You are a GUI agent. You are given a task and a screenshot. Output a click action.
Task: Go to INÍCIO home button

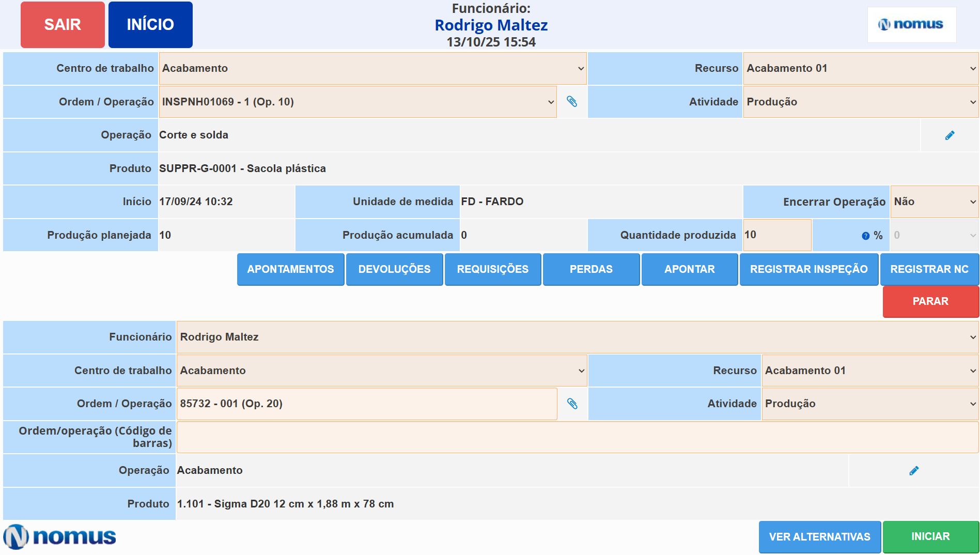click(x=150, y=25)
